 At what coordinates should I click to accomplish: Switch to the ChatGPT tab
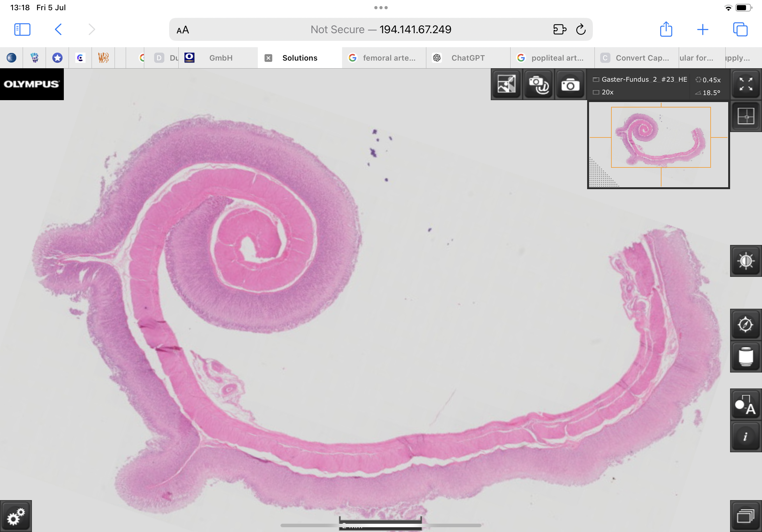pos(467,58)
